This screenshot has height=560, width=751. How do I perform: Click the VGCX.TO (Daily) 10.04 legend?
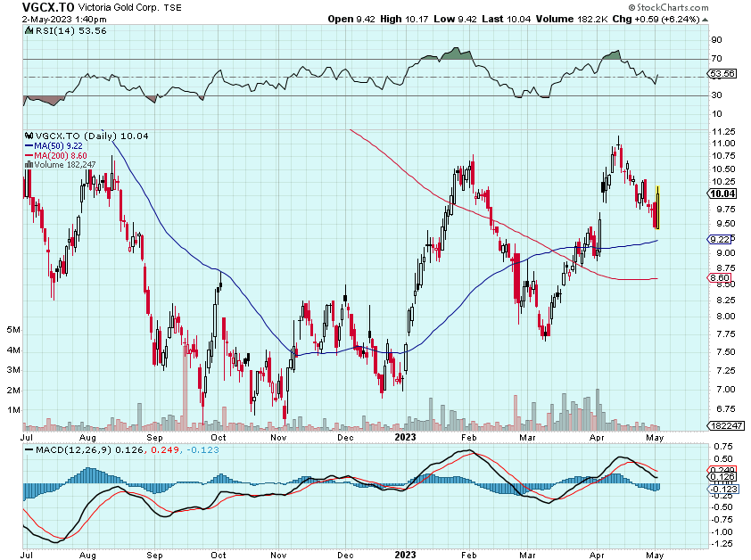(92, 136)
